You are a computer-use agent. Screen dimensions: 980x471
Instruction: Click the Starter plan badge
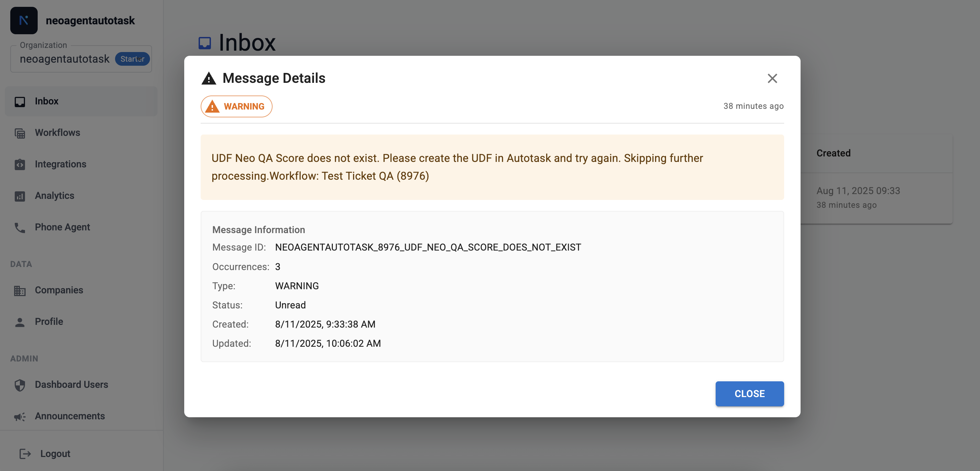pyautogui.click(x=132, y=59)
